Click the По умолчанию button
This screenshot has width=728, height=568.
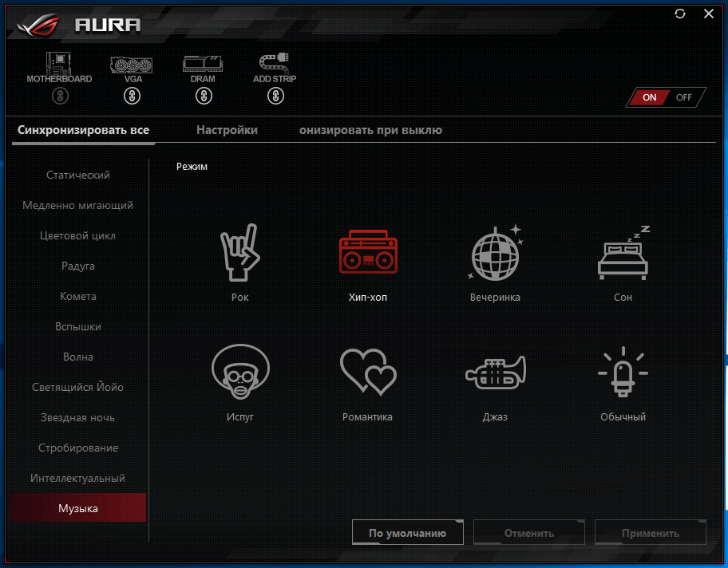click(x=408, y=533)
